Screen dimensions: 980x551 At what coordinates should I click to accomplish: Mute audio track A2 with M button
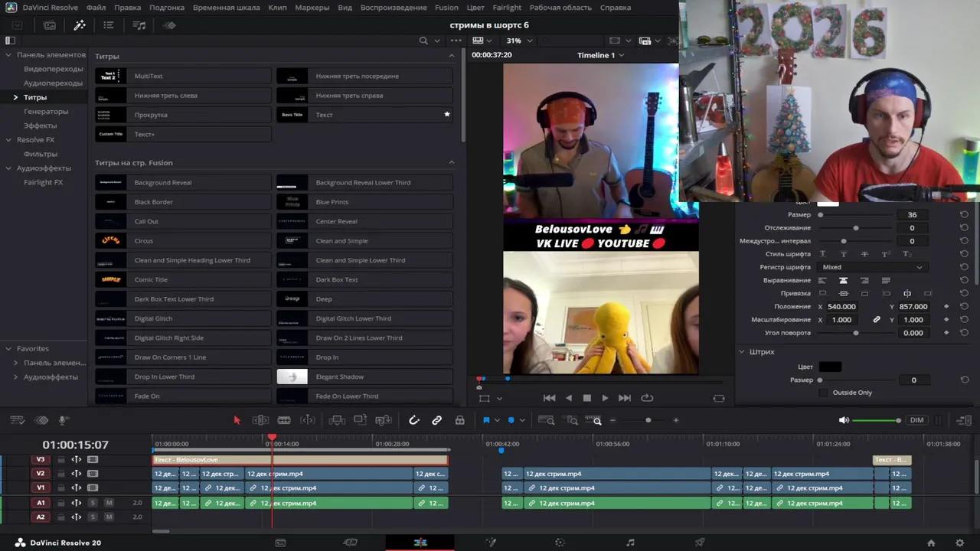tap(109, 517)
